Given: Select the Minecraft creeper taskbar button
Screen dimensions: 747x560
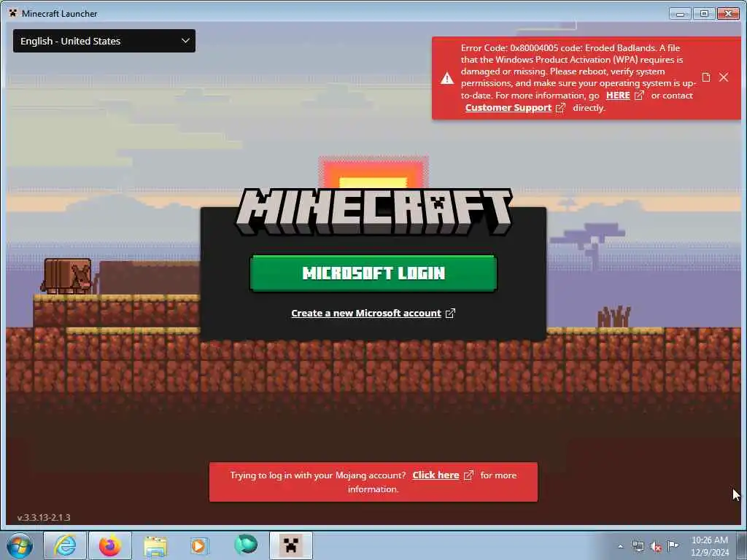Looking at the screenshot, I should tap(291, 545).
